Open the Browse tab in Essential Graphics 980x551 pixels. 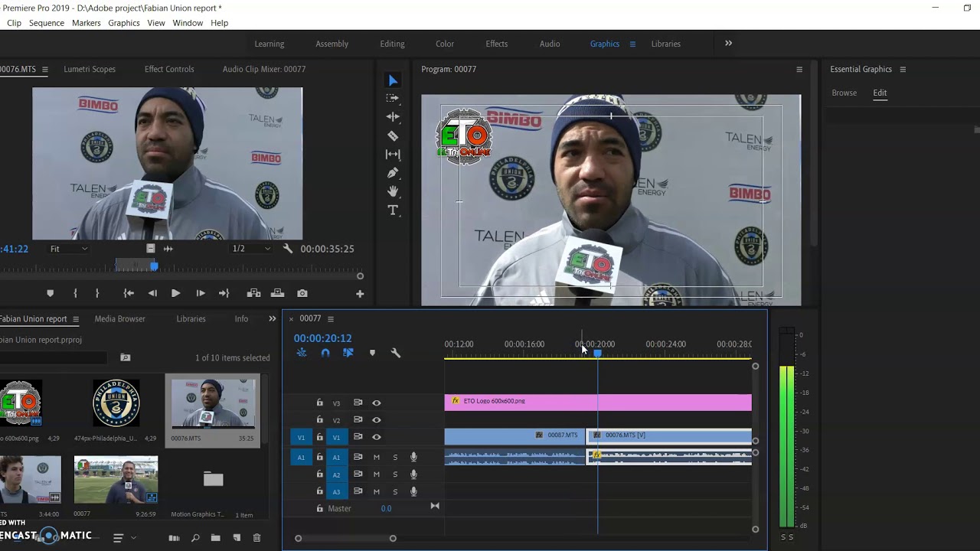[x=844, y=93]
